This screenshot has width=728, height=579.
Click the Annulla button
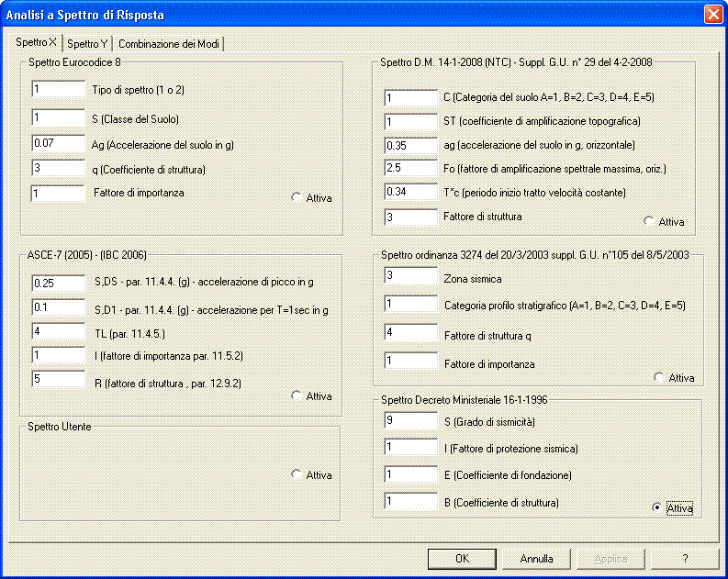[536, 558]
